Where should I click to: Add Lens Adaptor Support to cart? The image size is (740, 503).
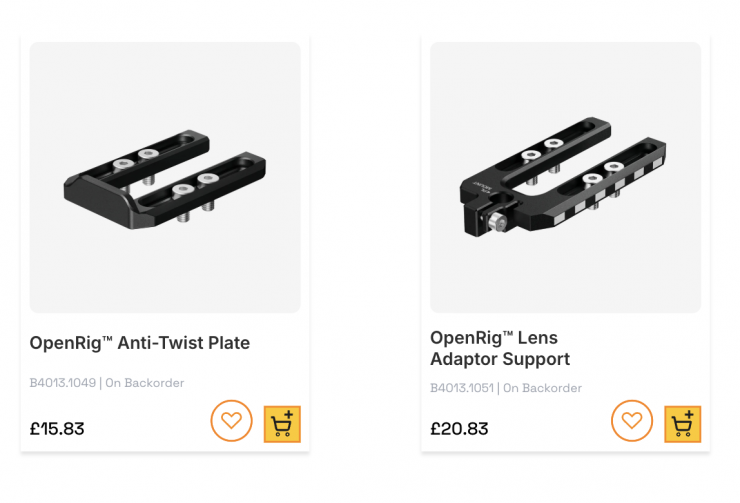682,424
